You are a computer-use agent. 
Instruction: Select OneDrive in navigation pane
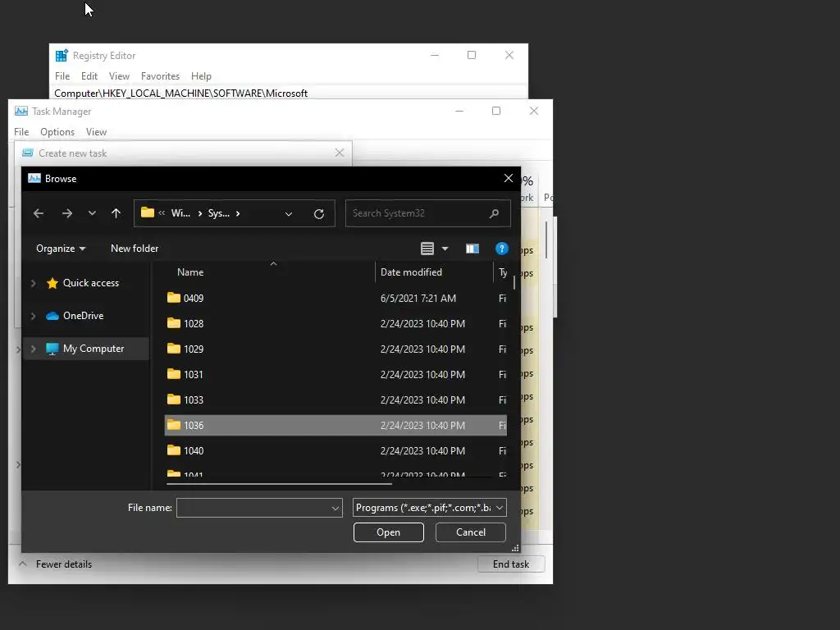coord(83,316)
